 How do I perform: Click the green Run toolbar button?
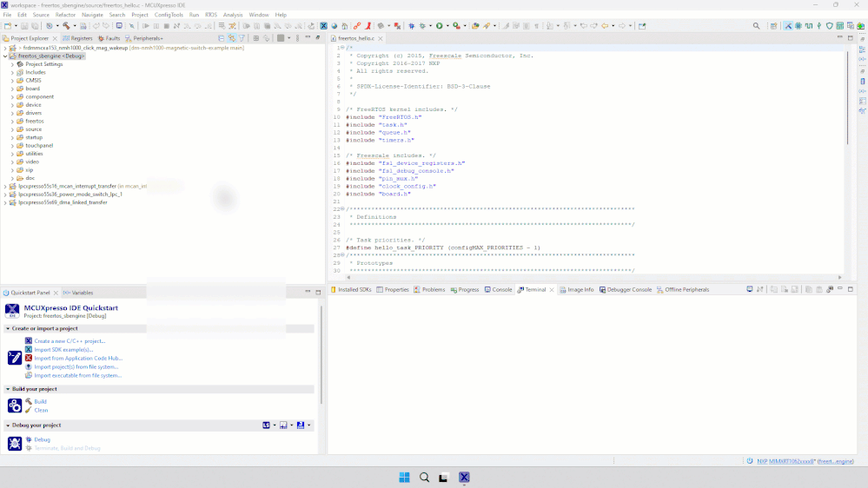440,26
